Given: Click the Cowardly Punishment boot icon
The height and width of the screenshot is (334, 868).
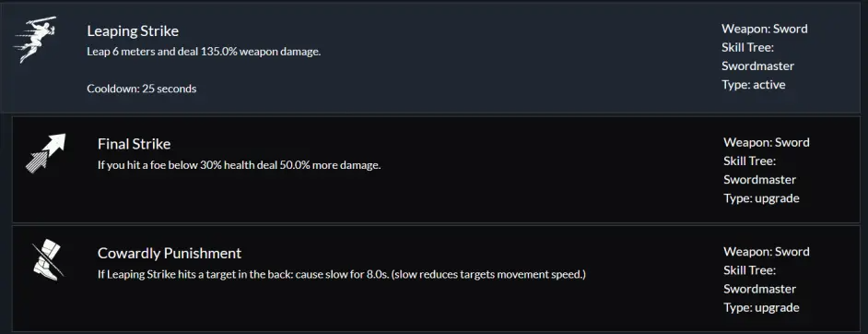Looking at the screenshot, I should [x=48, y=260].
